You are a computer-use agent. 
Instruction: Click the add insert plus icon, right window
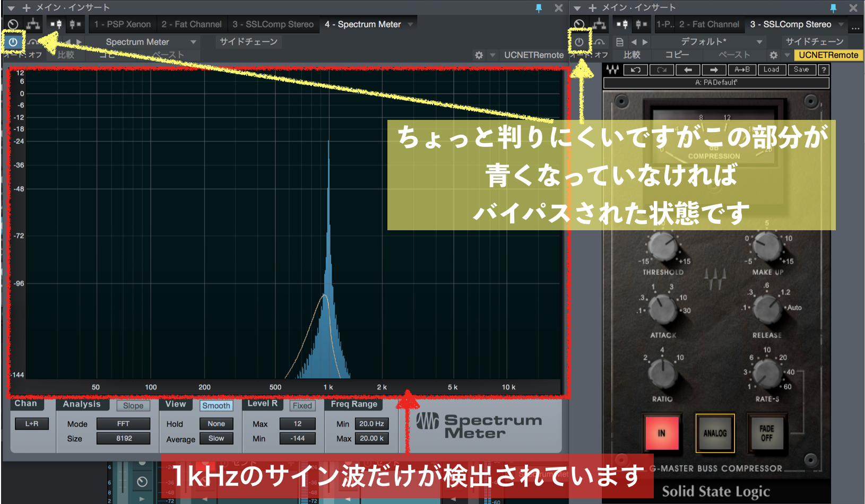(x=592, y=8)
